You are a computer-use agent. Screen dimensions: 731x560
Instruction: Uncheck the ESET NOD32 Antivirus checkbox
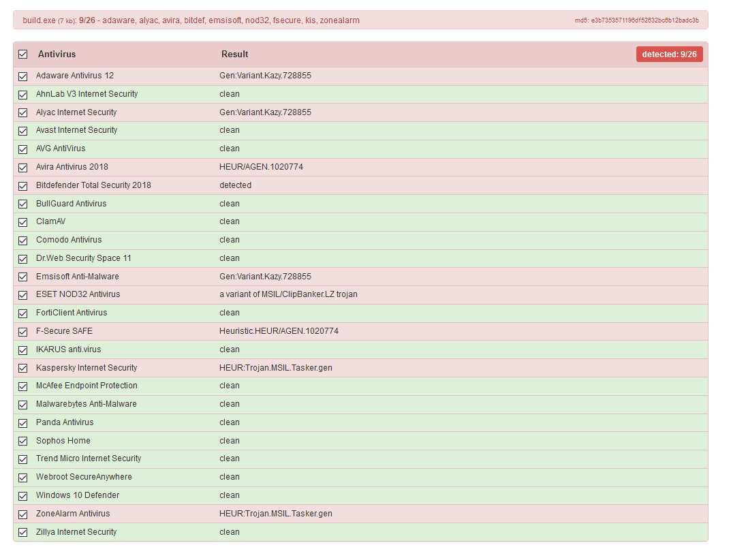(23, 295)
